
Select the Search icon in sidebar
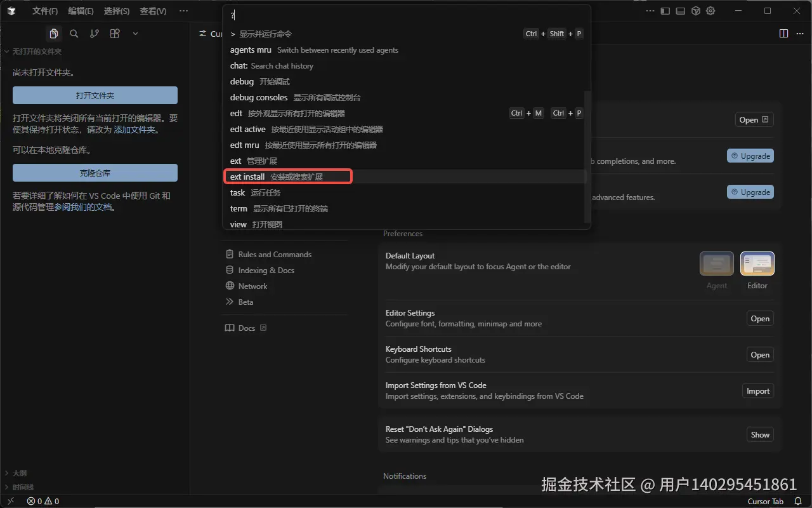point(74,33)
